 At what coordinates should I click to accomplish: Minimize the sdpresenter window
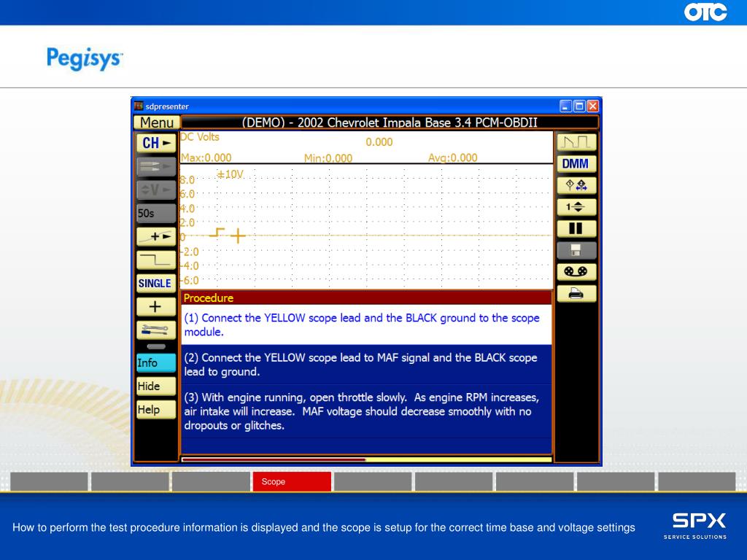coord(565,106)
